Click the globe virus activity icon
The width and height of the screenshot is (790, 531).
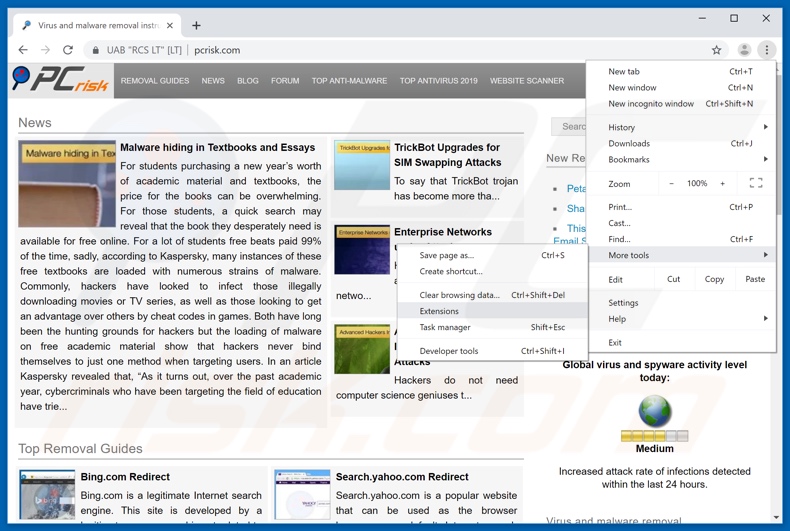point(654,411)
